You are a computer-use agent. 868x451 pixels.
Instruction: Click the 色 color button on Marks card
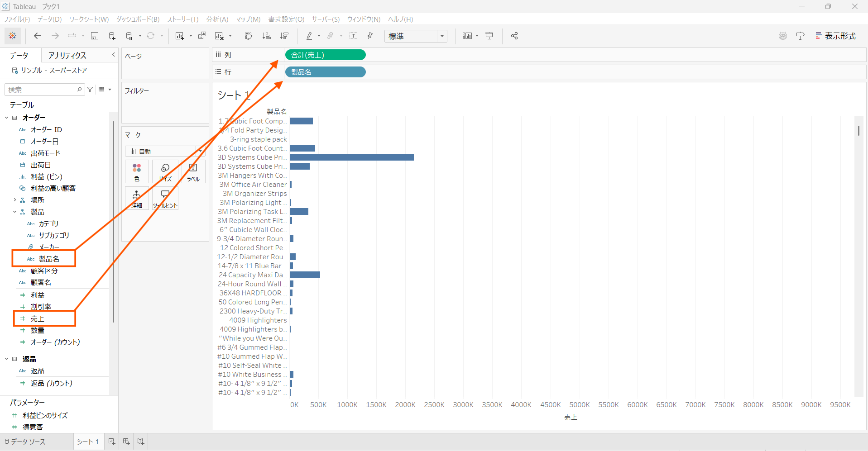[137, 172]
